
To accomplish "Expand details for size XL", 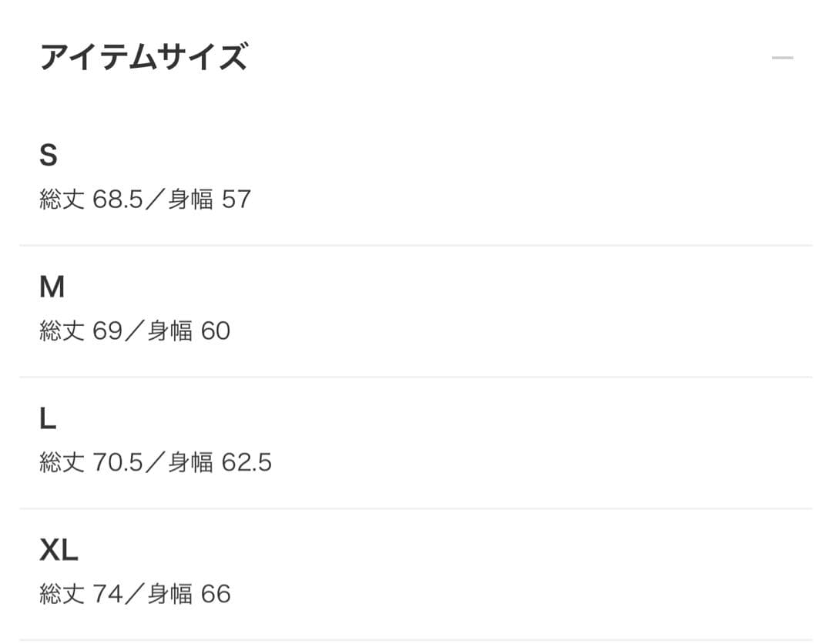I will pyautogui.click(x=59, y=549).
